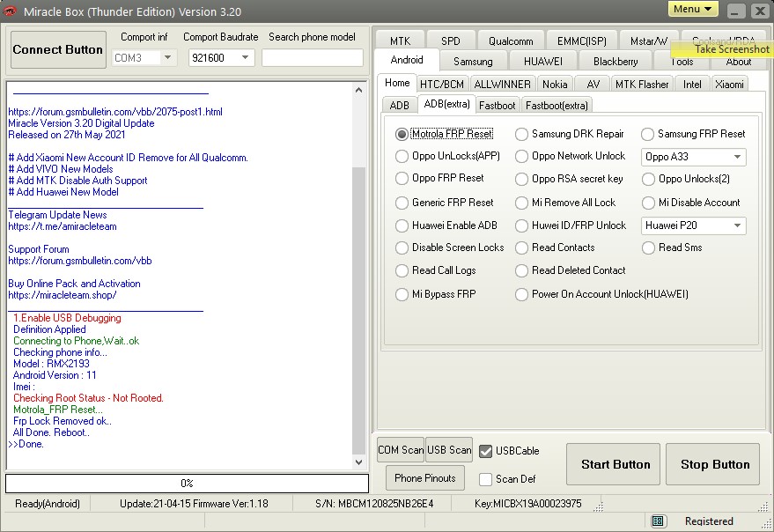Open the ALLWINNER sub-tab
Screen dimensions: 774x532
[502, 84]
